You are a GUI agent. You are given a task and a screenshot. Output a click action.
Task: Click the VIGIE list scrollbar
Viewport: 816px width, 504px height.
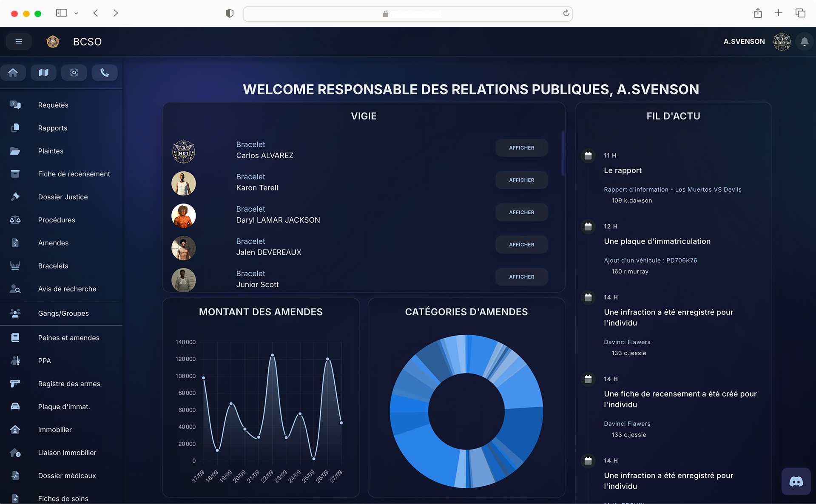[563, 153]
